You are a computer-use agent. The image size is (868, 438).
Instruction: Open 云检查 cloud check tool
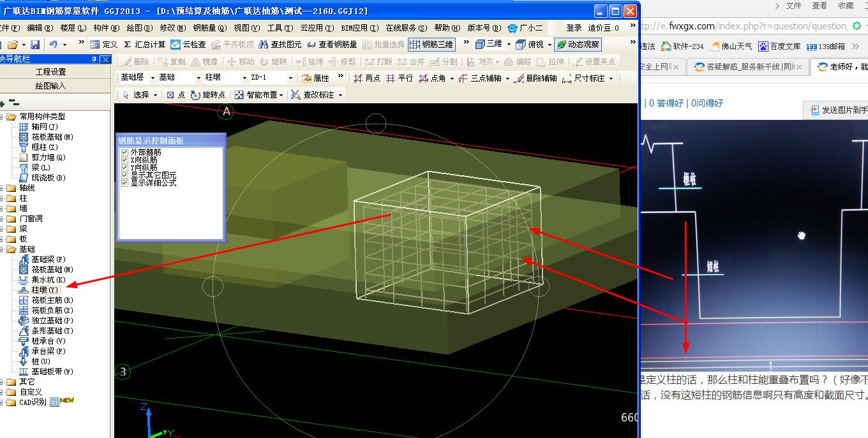coord(188,45)
